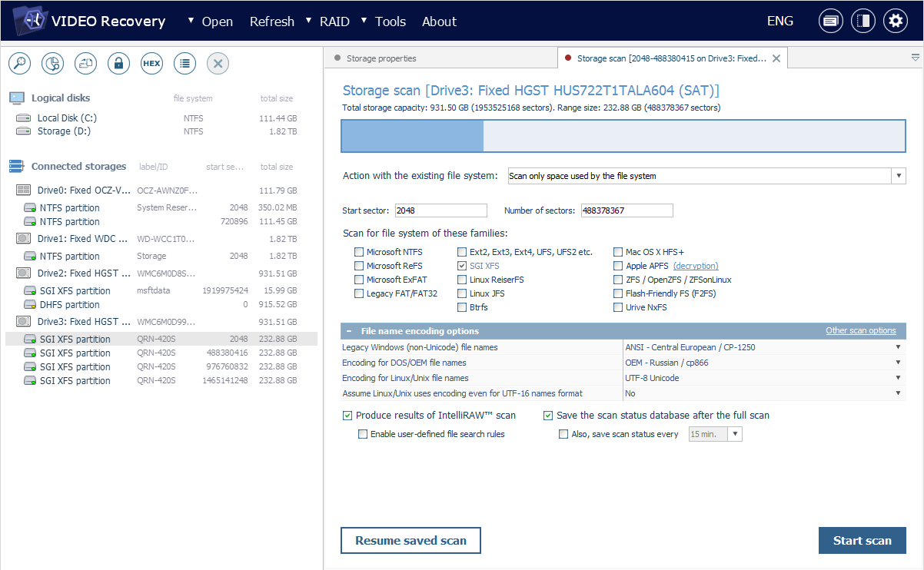Tick the Btrfs file system checkbox
The image size is (924, 570).
[x=462, y=307]
